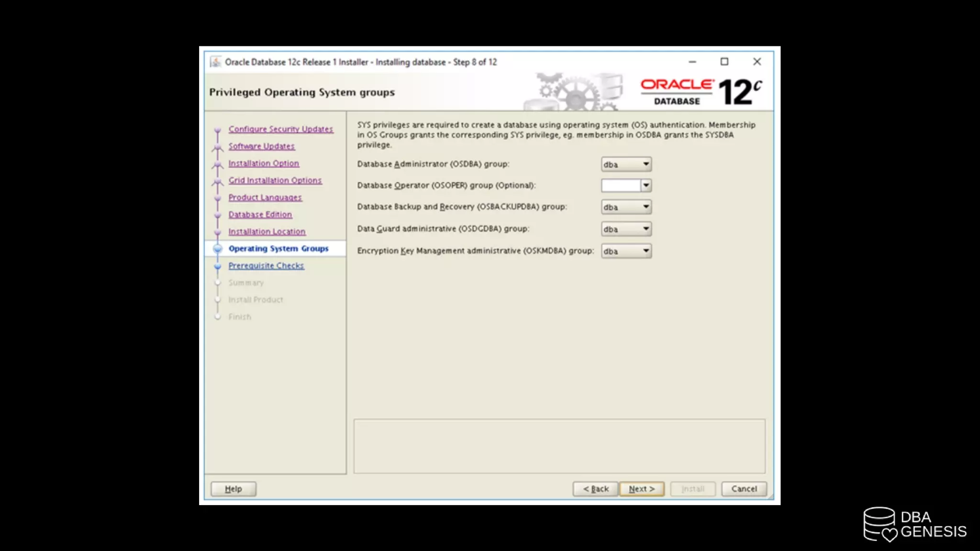The width and height of the screenshot is (980, 551).
Task: Click the Operating System Groups step bullet
Action: tap(218, 249)
